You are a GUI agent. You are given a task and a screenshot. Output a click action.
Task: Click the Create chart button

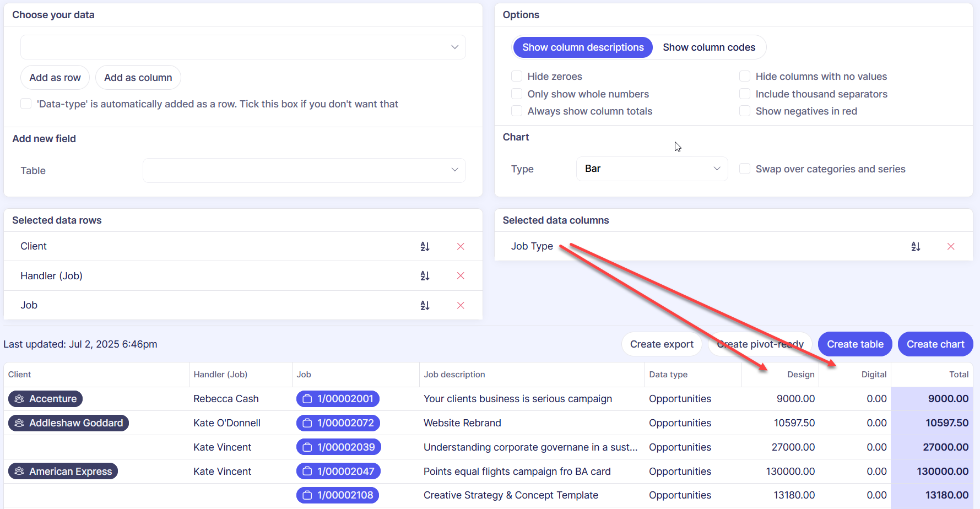(935, 344)
